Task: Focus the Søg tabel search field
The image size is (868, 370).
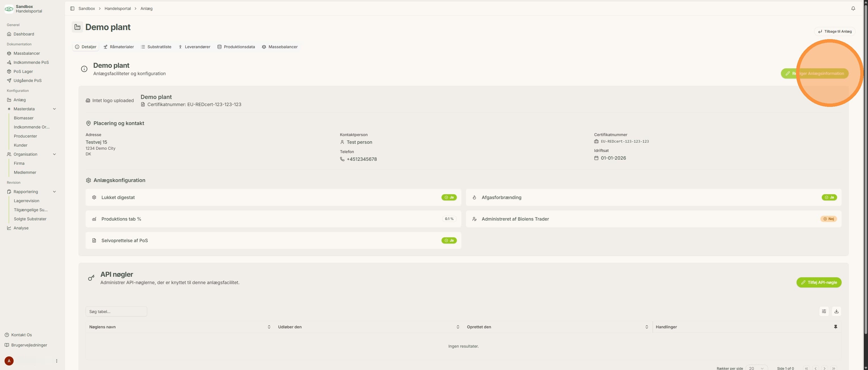Action: [116, 311]
